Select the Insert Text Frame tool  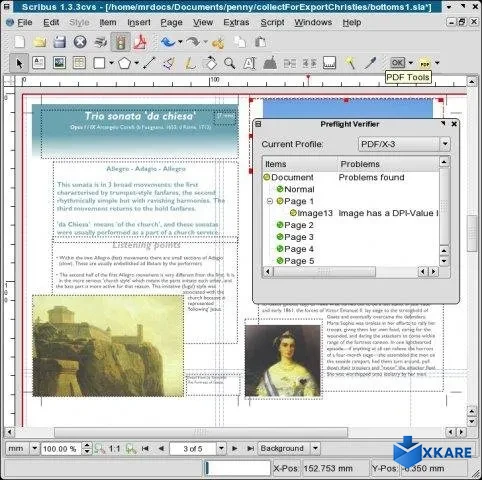39,63
